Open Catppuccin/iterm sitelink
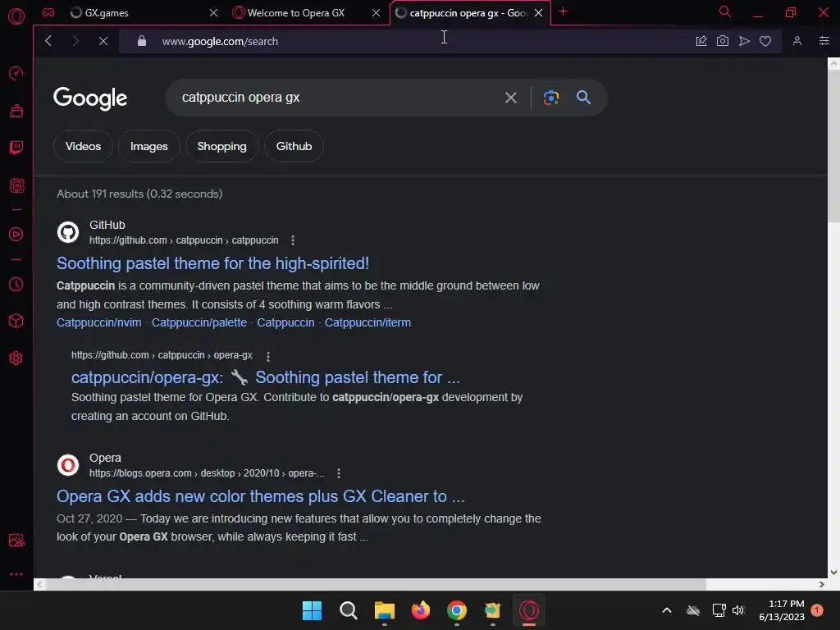The height and width of the screenshot is (630, 840). [367, 322]
